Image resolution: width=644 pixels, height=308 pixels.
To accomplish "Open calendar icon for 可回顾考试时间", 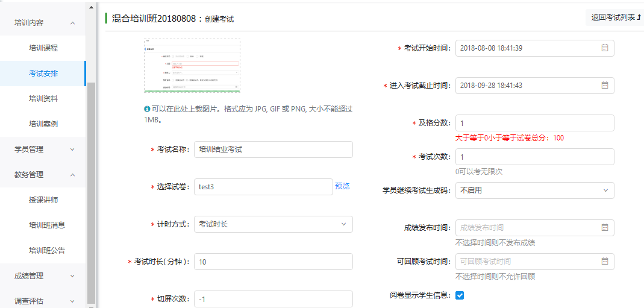I will point(605,262).
